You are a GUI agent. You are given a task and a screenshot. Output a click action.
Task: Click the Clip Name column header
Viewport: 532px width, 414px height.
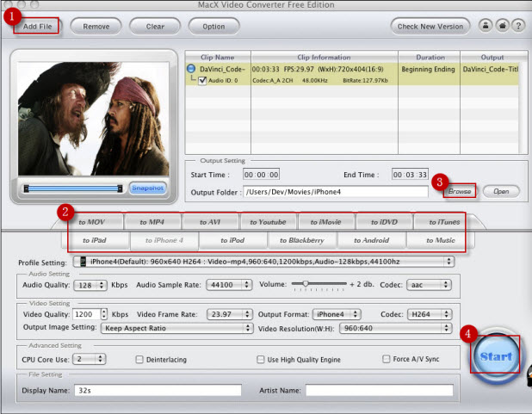218,57
